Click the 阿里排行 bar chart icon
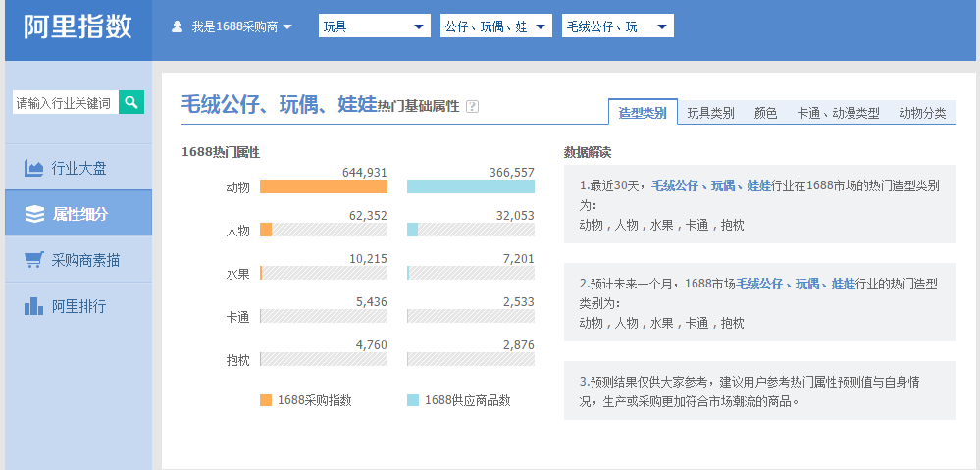Screen dimensions: 980x470 tap(34, 306)
